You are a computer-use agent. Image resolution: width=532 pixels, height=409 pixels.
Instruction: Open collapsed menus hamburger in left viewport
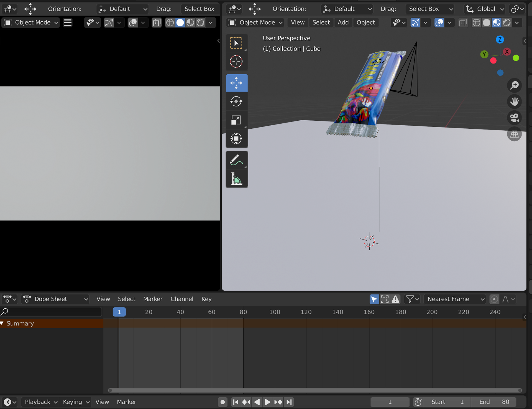click(x=68, y=22)
